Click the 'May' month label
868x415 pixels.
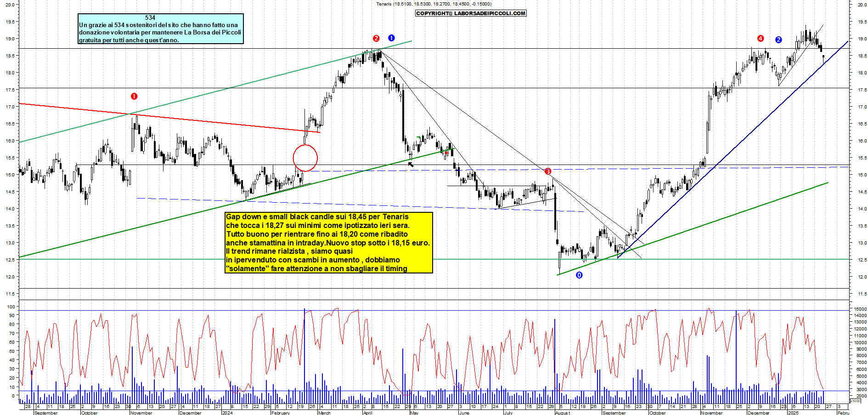(x=414, y=413)
